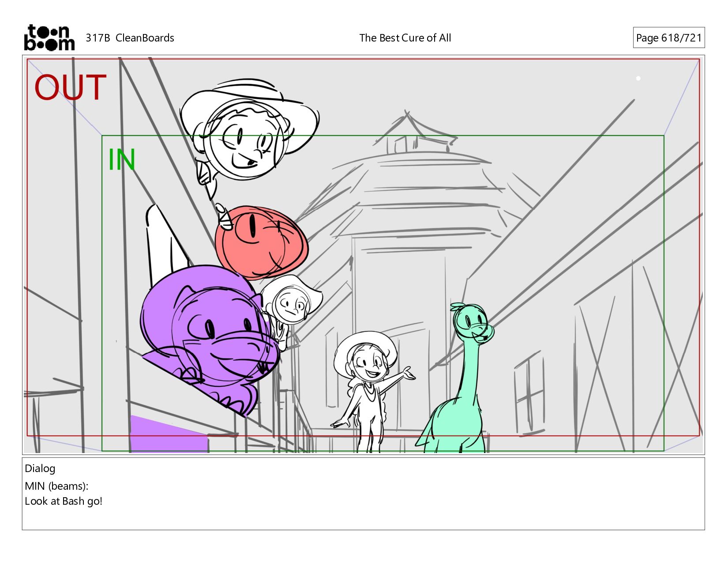Click the 'Dialog' heading in caption box

(x=40, y=469)
